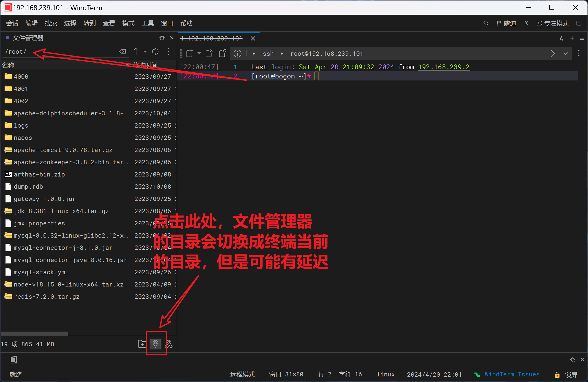Select the nacos folder in file list

(x=23, y=138)
